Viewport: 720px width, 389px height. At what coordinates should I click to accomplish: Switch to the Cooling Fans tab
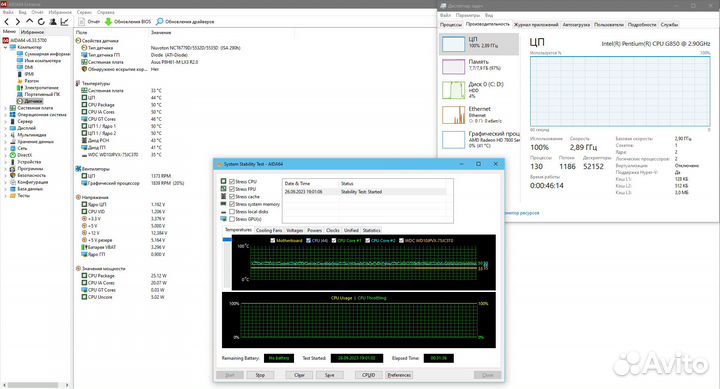(x=269, y=230)
